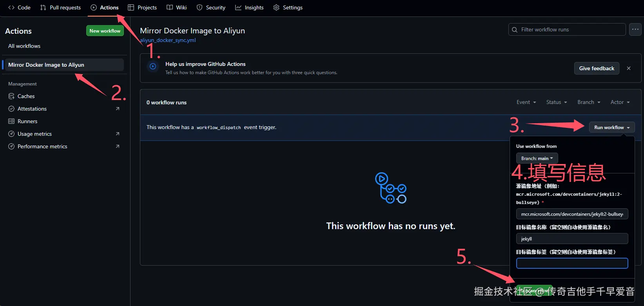The width and height of the screenshot is (644, 306).
Task: Click the Give feedback button
Action: point(597,68)
